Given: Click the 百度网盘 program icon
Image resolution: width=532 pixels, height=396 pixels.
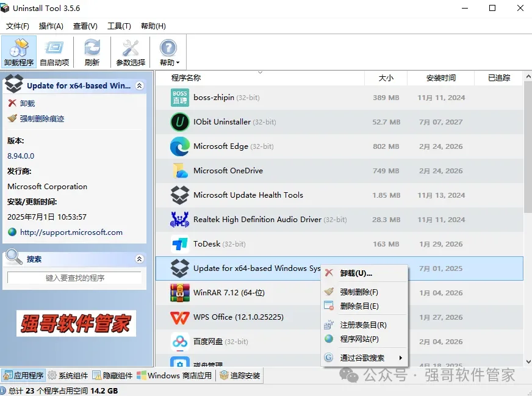Looking at the screenshot, I should [x=179, y=342].
